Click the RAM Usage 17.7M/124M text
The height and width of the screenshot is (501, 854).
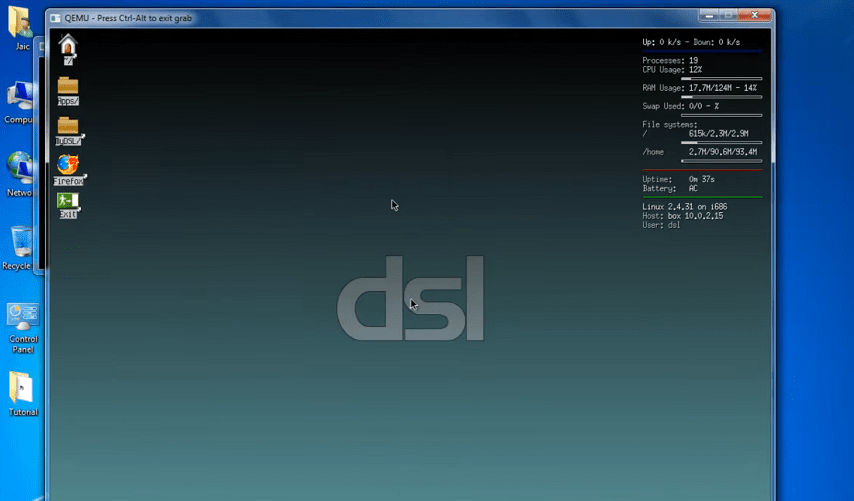[x=699, y=88]
